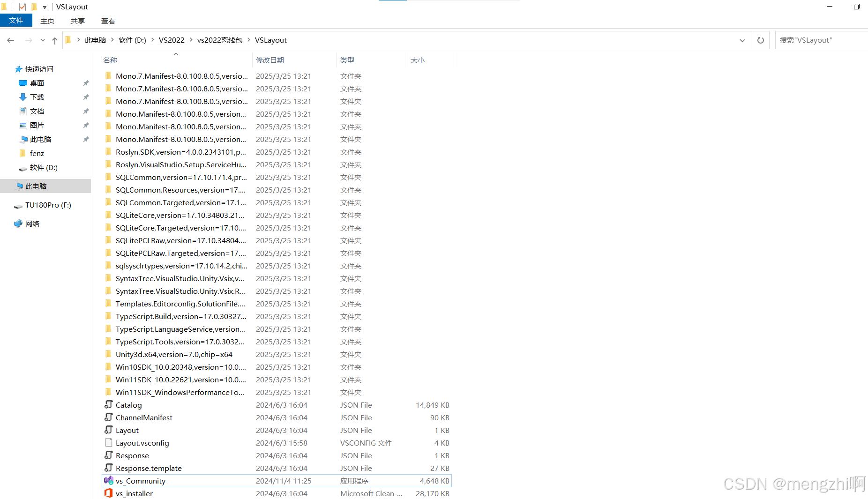Open the quick access toolbar customize dropdown
Viewport: 868px width, 499px height.
click(x=45, y=7)
